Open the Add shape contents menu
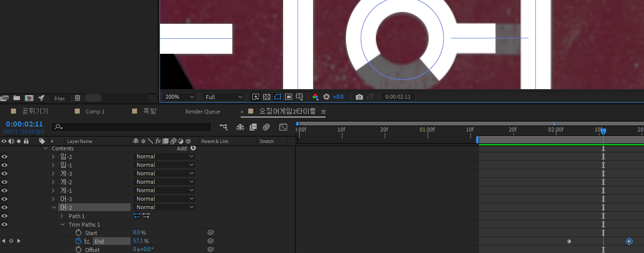 (x=193, y=148)
